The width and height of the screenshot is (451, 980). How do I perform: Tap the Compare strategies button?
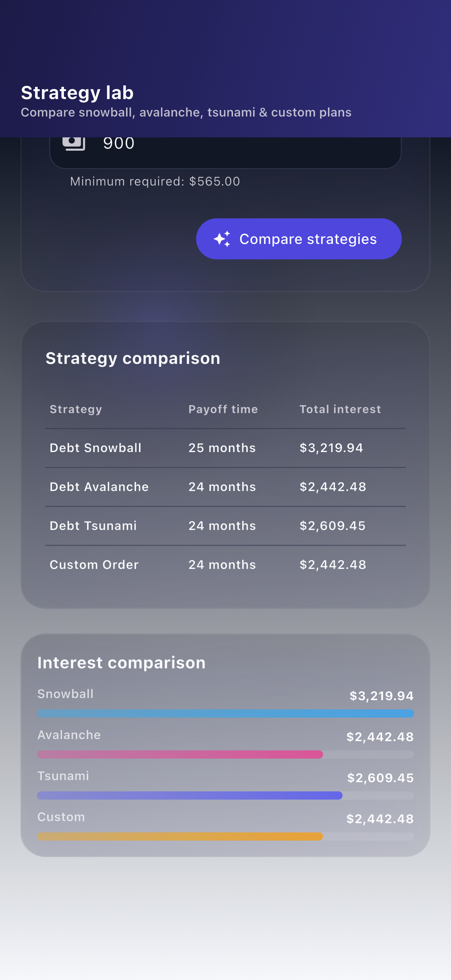(299, 239)
